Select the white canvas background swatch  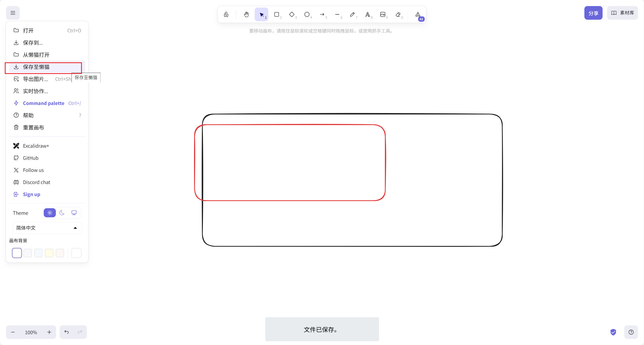click(x=17, y=253)
